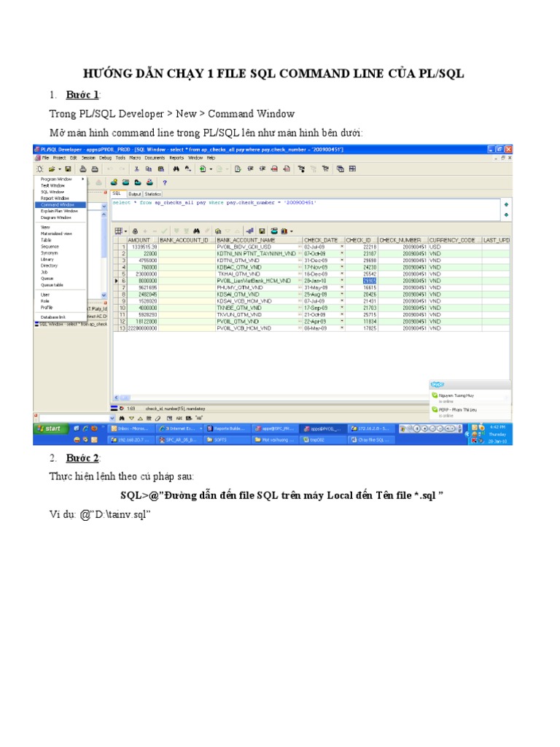
Task: Click the cascade windows toolbar icon
Action: [x=340, y=169]
